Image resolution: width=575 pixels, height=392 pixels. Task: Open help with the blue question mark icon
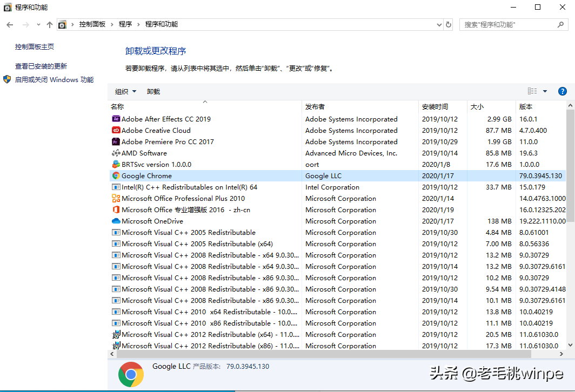point(562,91)
